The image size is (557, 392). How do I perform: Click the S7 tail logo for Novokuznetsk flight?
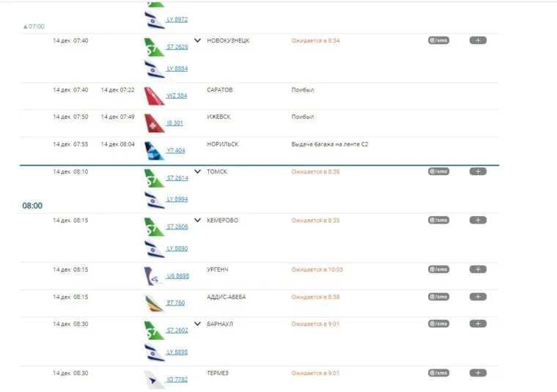pos(154,45)
